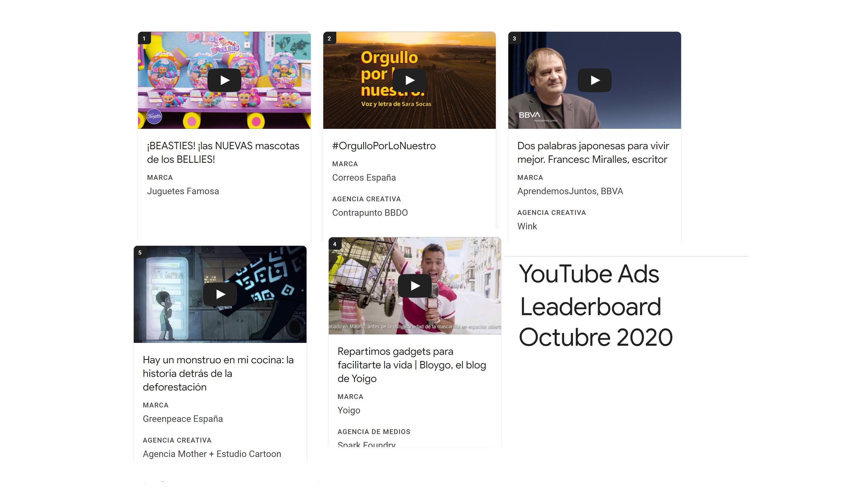863x504 pixels.
Task: Click Voz y letra de Sara Socas caption
Action: [396, 104]
